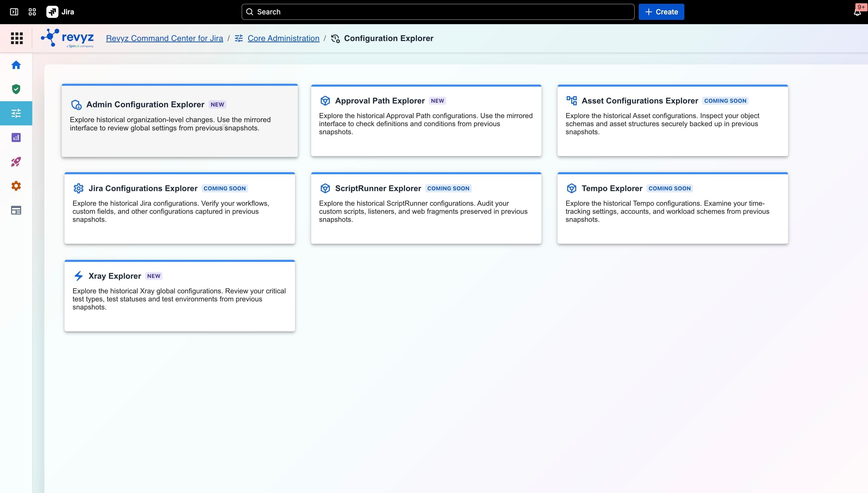Open the Approval Path Explorer card

pyautogui.click(x=426, y=121)
